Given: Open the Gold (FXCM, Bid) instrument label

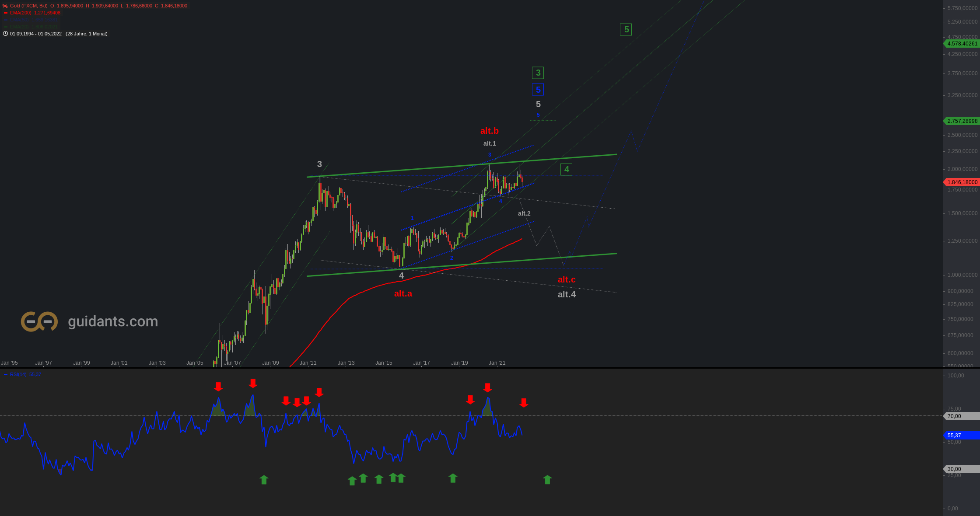Looking at the screenshot, I should [29, 6].
